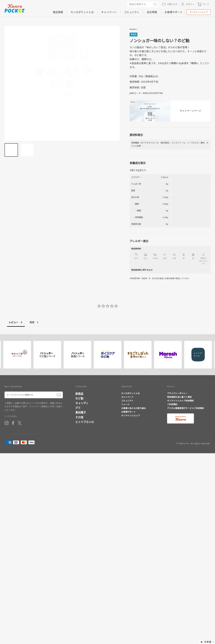Image resolution: width=215 pixels, height=644 pixels.
Task: Click the search magnifier icon
Action: (155, 4)
